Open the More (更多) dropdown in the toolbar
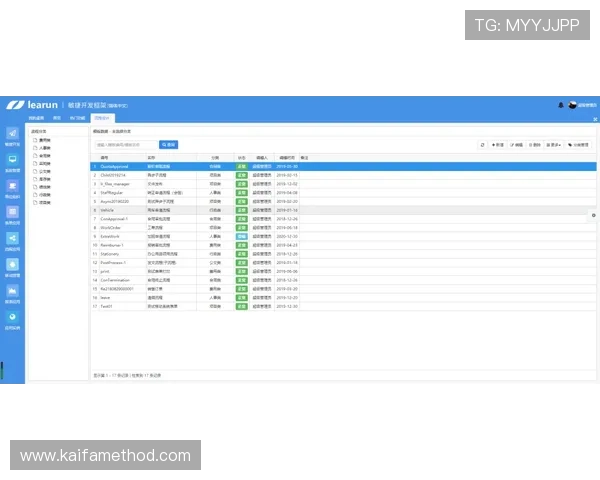Viewport: 600px width, 480px height. (552, 145)
